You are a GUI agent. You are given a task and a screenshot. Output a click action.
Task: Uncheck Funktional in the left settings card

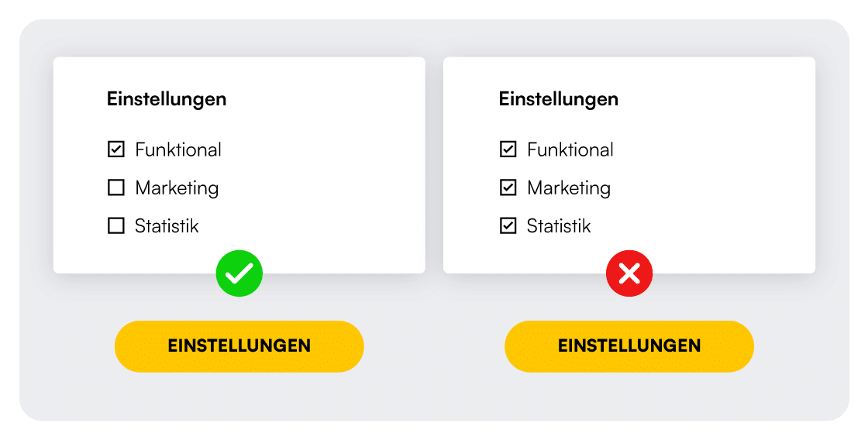point(115,150)
